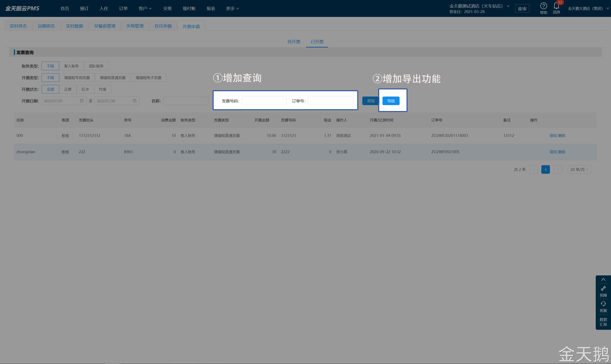
Task: Click the repair wrench report icon
Action: point(603,288)
